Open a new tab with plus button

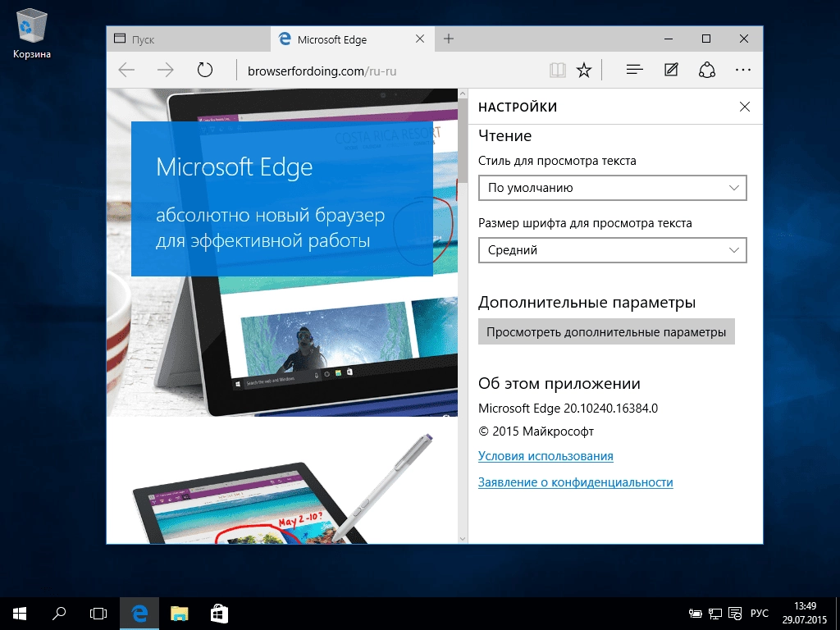(449, 39)
